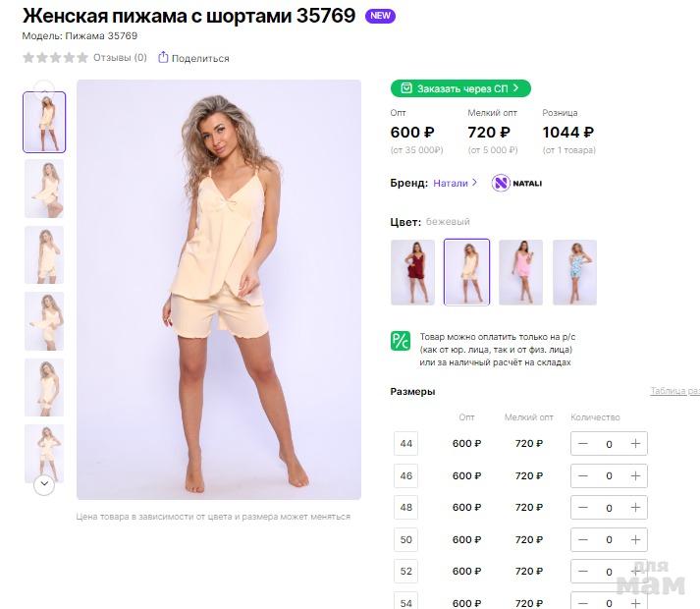Decrease quantity for size 50
The width and height of the screenshot is (700, 609).
point(583,539)
